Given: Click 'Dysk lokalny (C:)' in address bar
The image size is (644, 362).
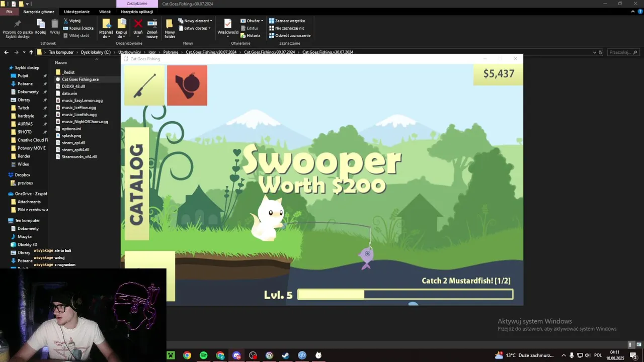Looking at the screenshot, I should (x=96, y=52).
